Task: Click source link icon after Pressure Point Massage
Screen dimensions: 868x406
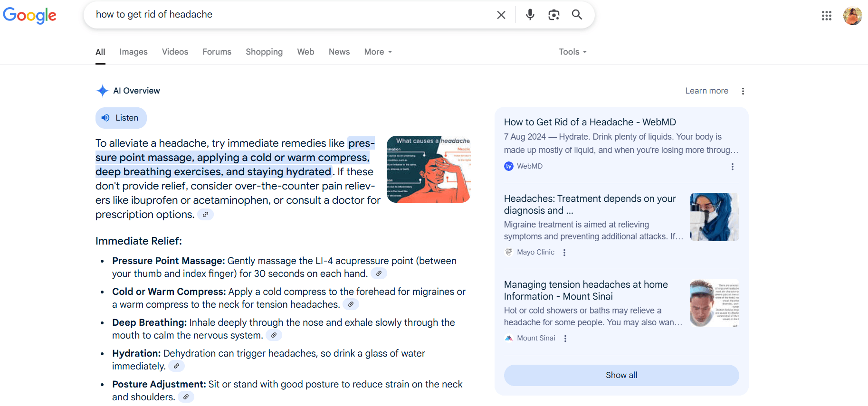Action: (x=379, y=274)
